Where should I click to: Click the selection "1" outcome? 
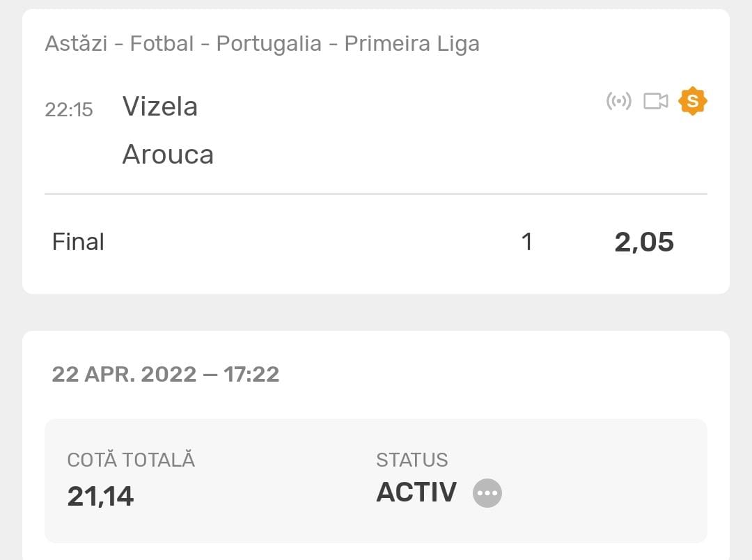click(x=526, y=242)
